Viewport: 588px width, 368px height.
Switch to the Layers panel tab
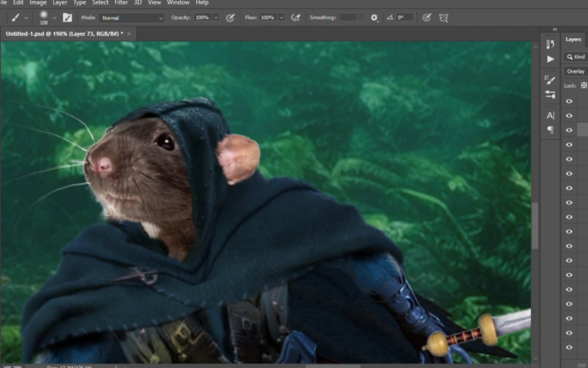[x=573, y=39]
